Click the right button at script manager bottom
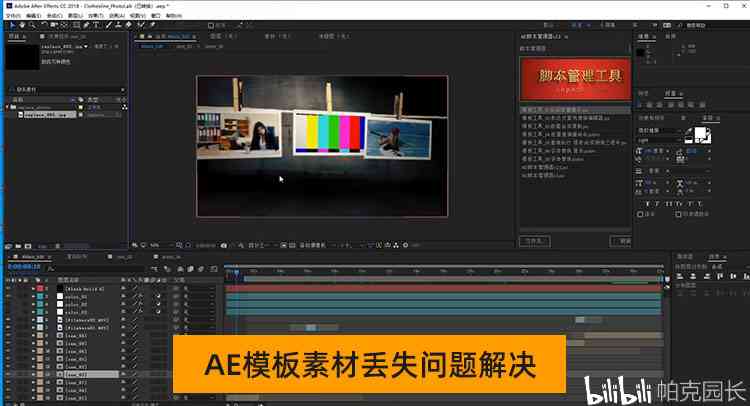750x406 pixels. coord(620,241)
